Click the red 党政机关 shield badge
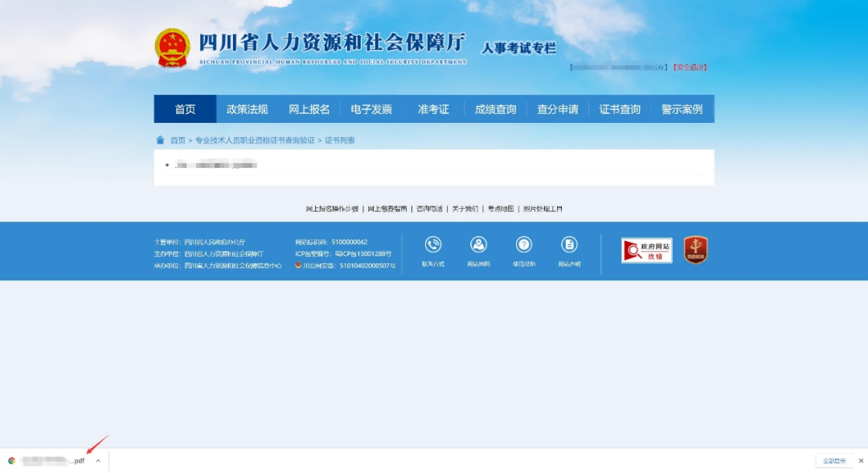This screenshot has width=868, height=473. (x=695, y=250)
